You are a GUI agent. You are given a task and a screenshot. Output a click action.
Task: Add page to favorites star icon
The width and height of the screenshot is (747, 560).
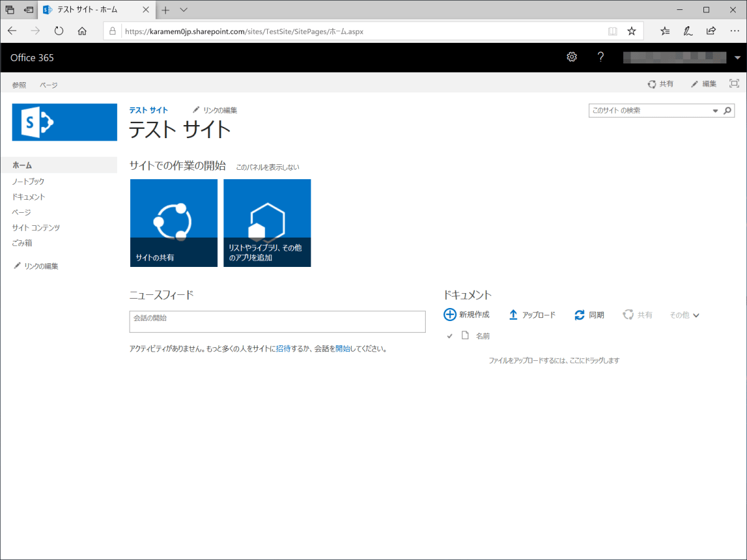tap(631, 31)
